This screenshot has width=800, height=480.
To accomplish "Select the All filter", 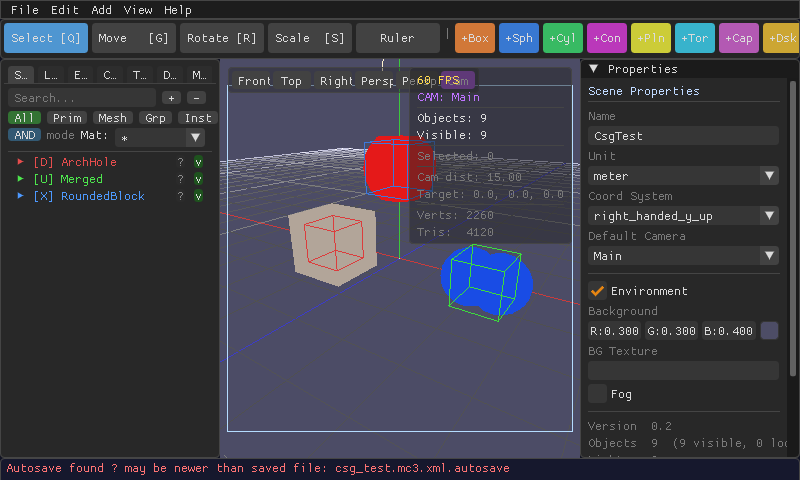I will (24, 118).
